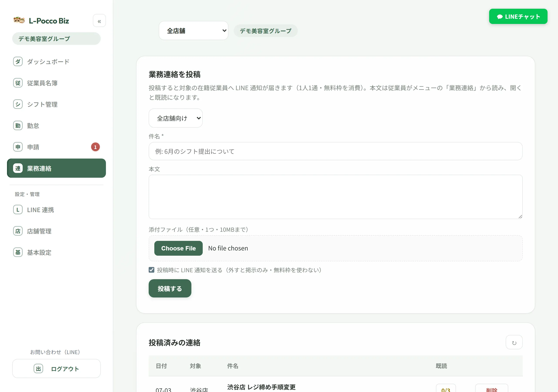Grab the 本文 textarea resize handle

tap(520, 217)
